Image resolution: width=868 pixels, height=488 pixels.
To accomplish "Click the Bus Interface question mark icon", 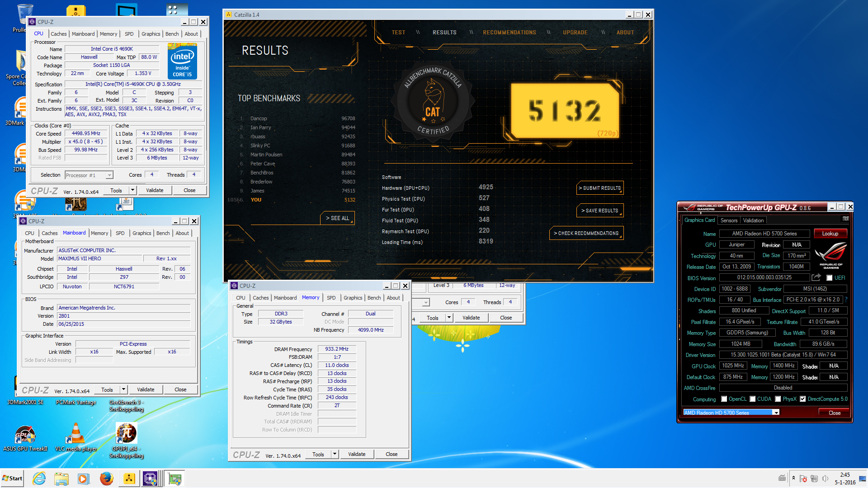I will click(x=846, y=300).
